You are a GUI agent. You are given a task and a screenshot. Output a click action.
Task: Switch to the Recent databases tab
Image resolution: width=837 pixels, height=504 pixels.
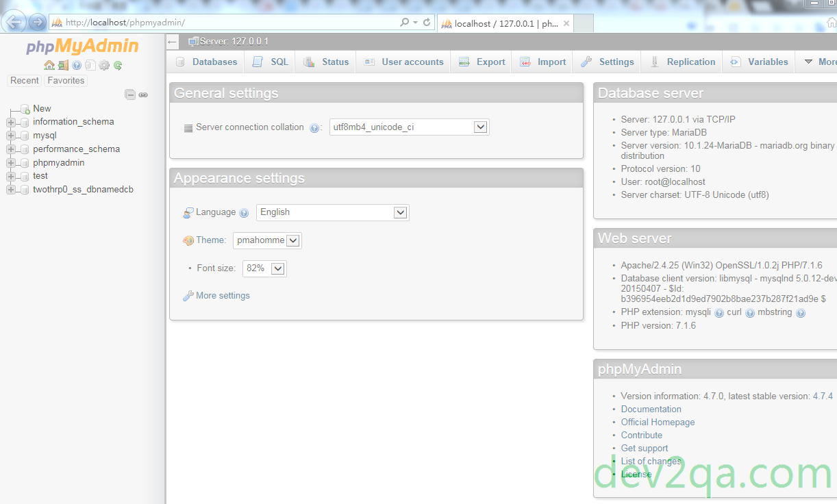[x=24, y=80]
